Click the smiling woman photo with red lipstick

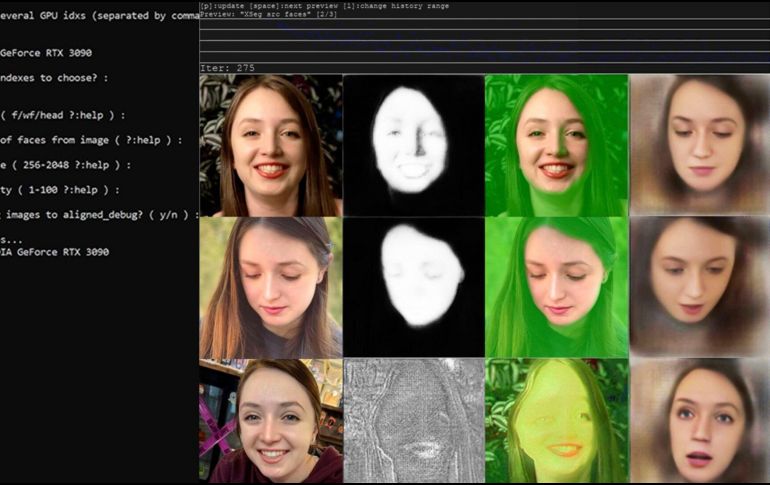pos(270,145)
